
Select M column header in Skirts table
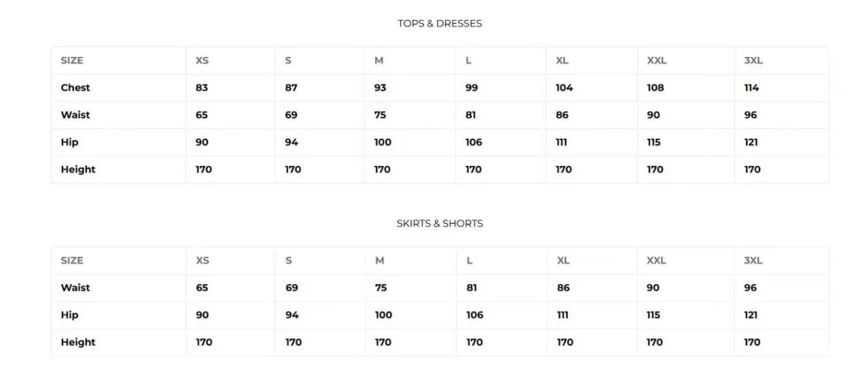point(380,261)
